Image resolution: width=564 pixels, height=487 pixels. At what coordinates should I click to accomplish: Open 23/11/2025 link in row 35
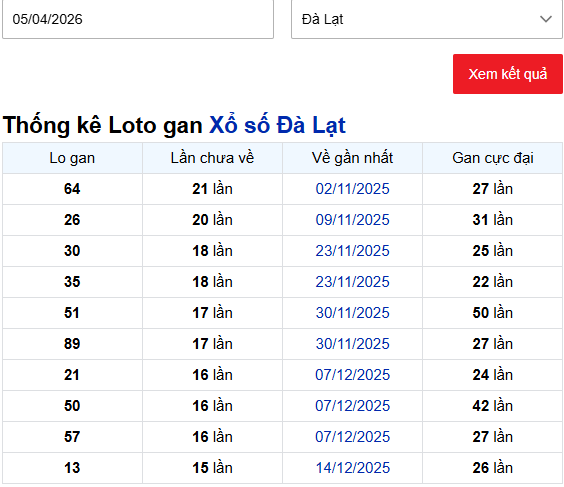352,282
